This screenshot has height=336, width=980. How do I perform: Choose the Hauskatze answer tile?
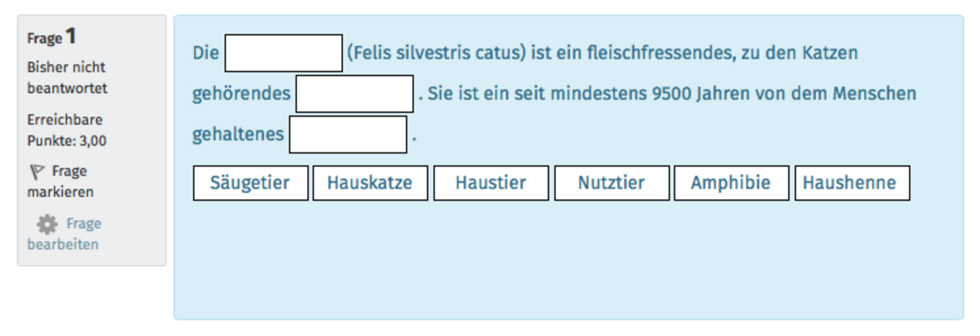pyautogui.click(x=370, y=183)
